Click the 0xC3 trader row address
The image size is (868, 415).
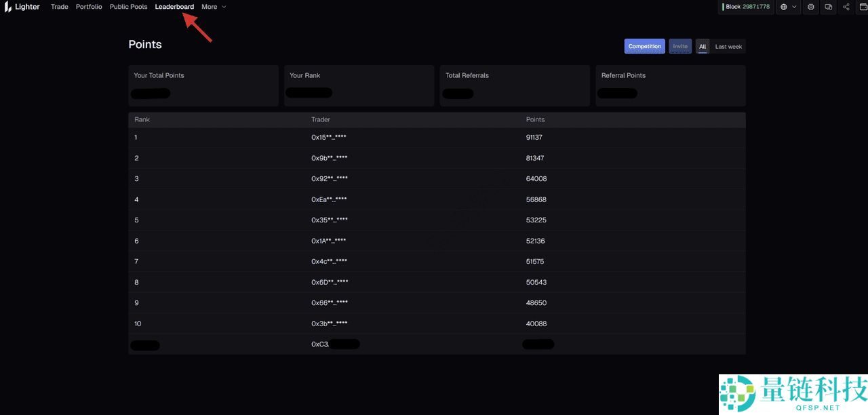335,344
